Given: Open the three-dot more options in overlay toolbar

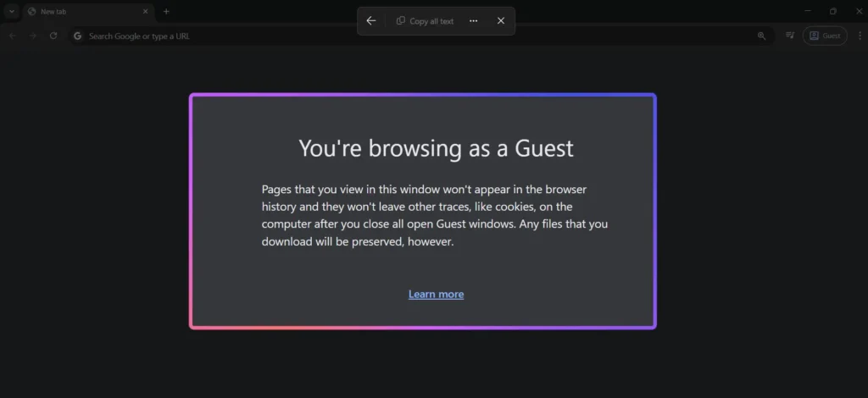Looking at the screenshot, I should point(473,21).
